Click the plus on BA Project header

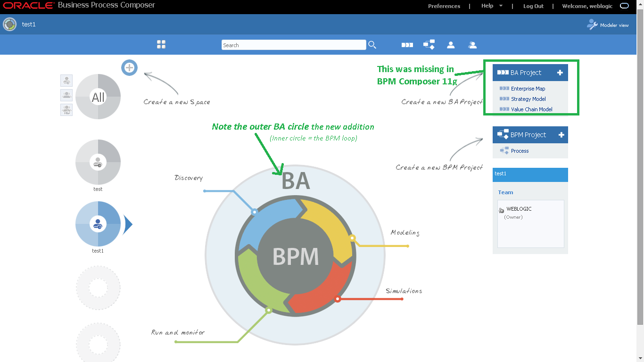tap(560, 73)
